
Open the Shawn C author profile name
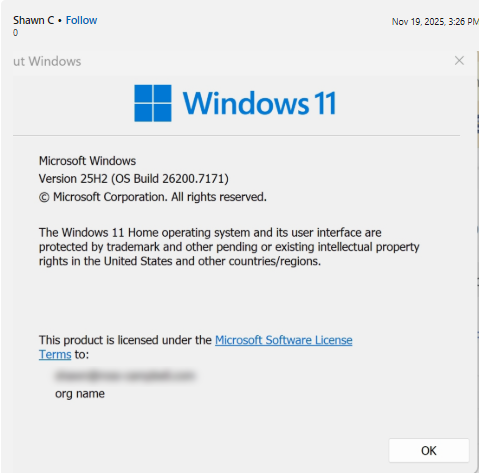point(33,20)
